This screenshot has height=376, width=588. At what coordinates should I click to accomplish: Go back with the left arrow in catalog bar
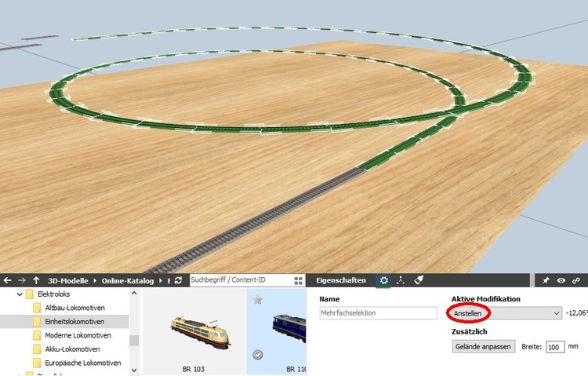(8, 280)
